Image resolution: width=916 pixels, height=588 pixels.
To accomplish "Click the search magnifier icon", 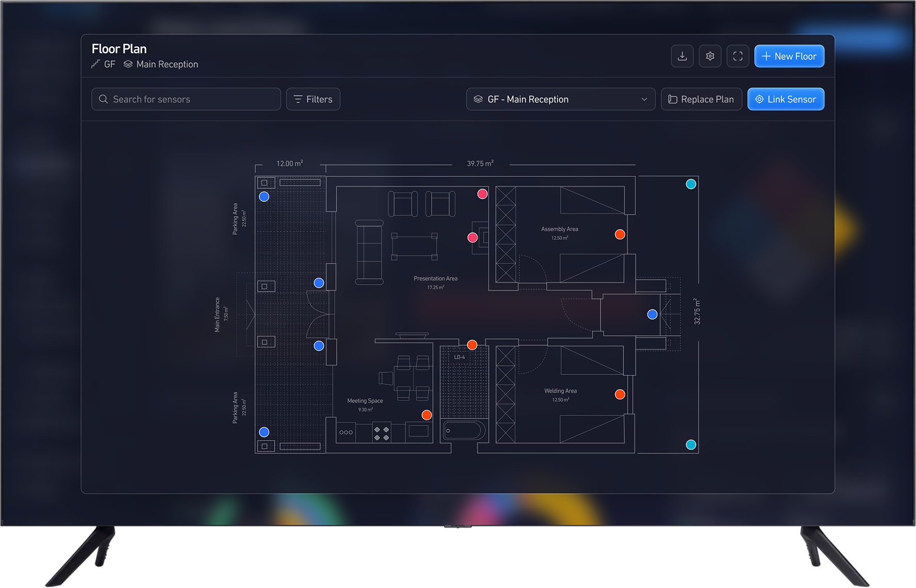I will click(x=103, y=99).
